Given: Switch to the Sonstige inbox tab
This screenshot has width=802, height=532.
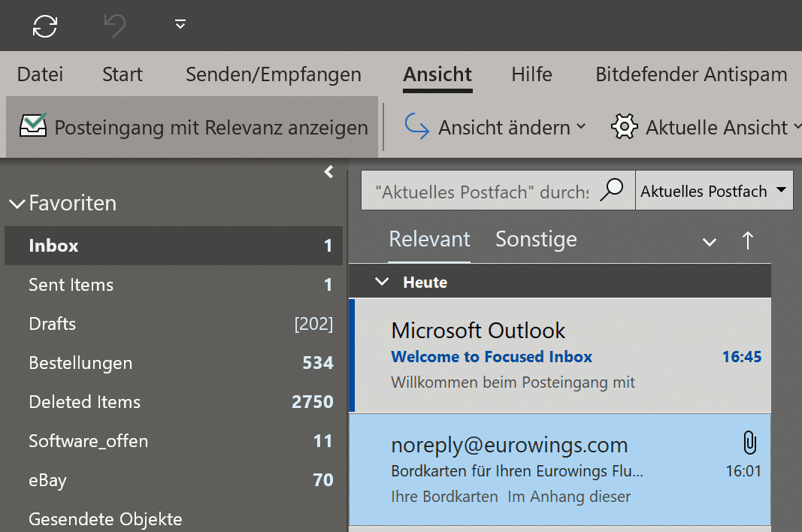Looking at the screenshot, I should point(536,240).
